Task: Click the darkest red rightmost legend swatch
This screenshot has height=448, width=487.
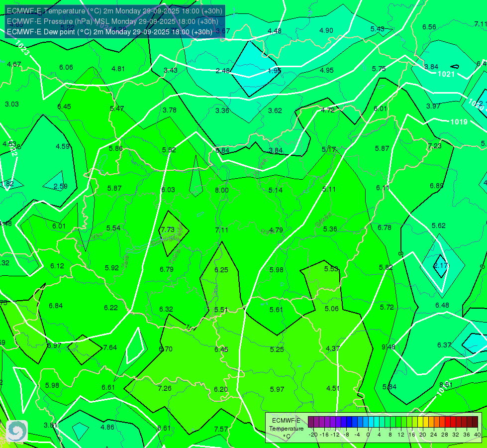Action: 475,422
